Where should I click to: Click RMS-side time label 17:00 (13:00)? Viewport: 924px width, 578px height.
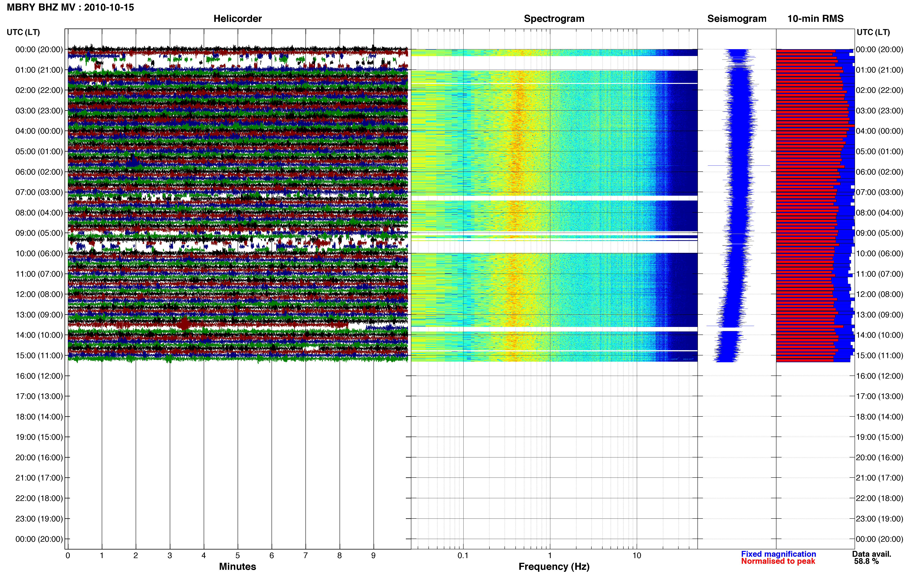pos(879,396)
